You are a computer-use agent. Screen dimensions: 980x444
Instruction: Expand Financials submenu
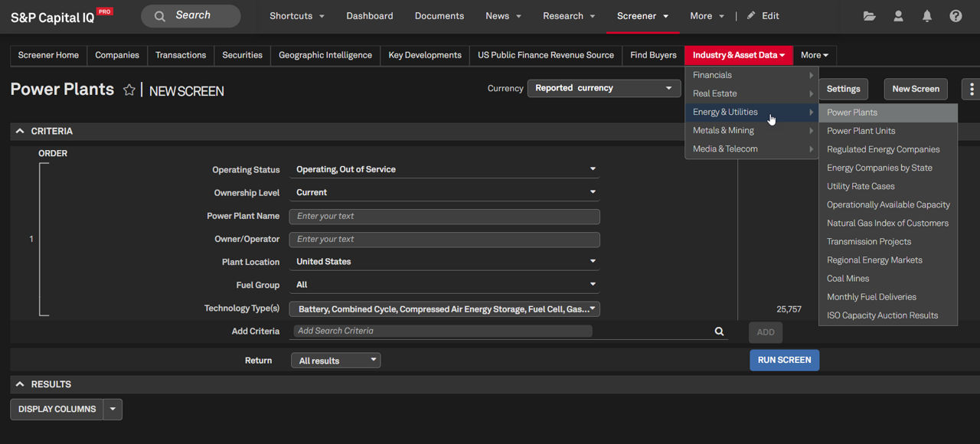[x=752, y=75]
